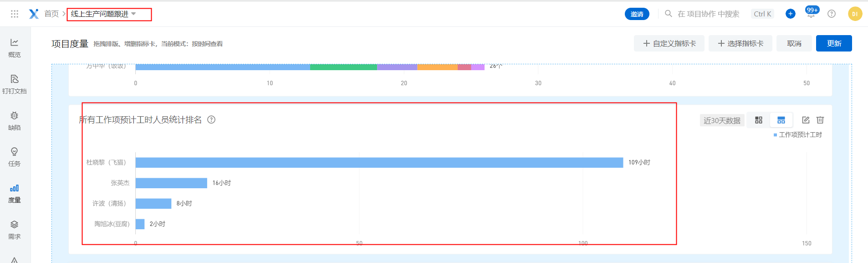Open 任务 tasks in sidebar
Screen dimensions: 868x263
coord(15,157)
